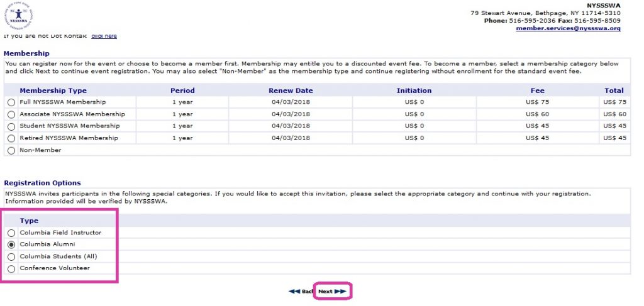
Task: Select Conference Volunteer radio button
Action: [11, 269]
